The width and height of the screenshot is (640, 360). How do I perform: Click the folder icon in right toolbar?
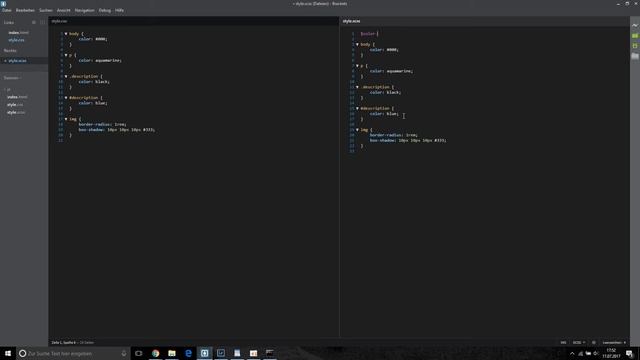635,56
